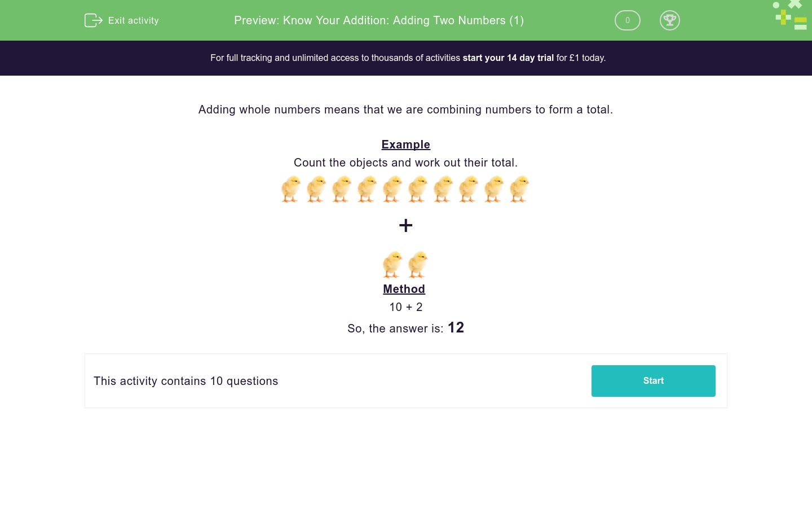
Task: Click the Method heading
Action: coord(404,289)
